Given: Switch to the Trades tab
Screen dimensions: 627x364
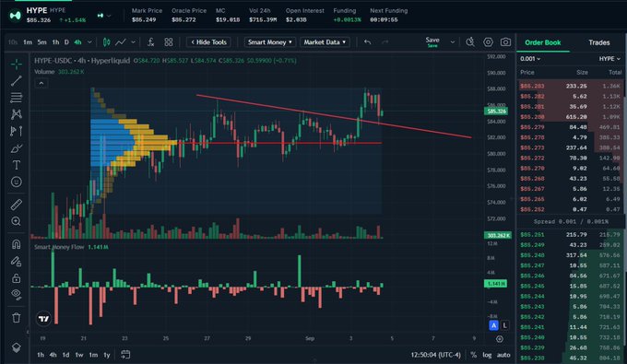Looking at the screenshot, I should [x=598, y=42].
